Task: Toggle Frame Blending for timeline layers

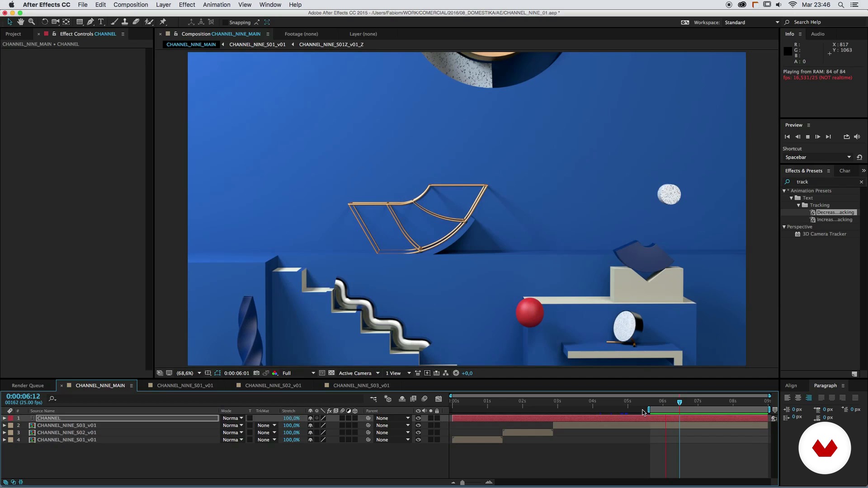Action: 413,399
